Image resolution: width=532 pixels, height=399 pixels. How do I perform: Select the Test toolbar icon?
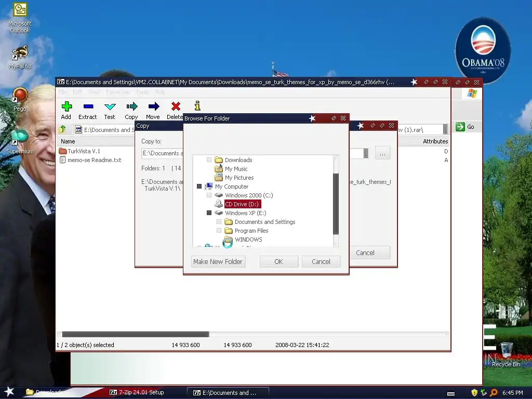[x=110, y=107]
